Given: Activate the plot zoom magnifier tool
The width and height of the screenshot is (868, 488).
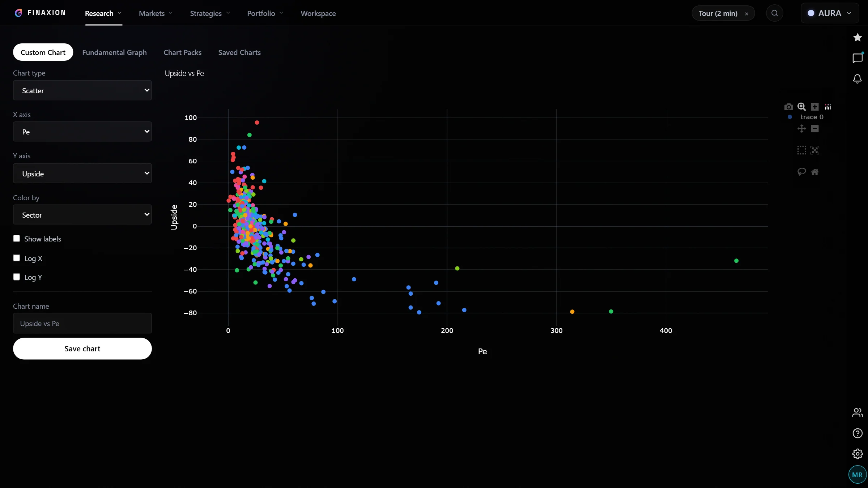Looking at the screenshot, I should [x=801, y=107].
